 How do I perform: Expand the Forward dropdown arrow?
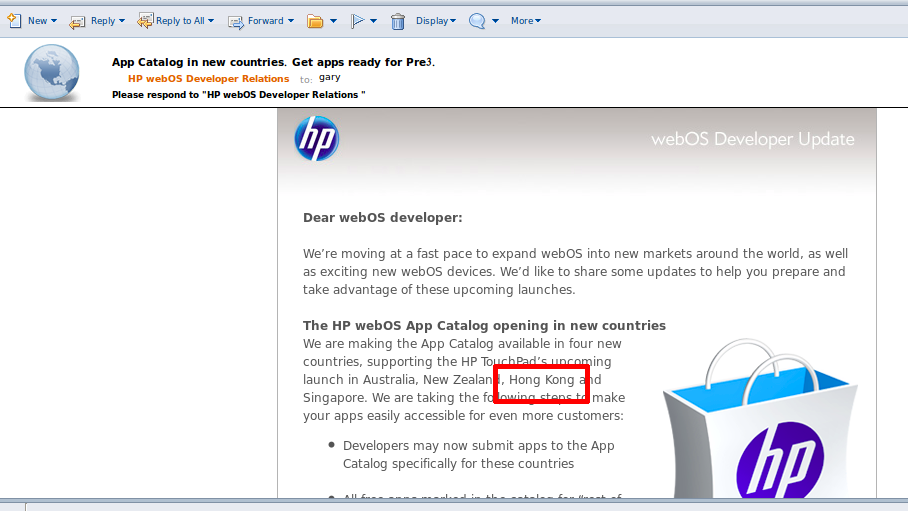pos(291,21)
